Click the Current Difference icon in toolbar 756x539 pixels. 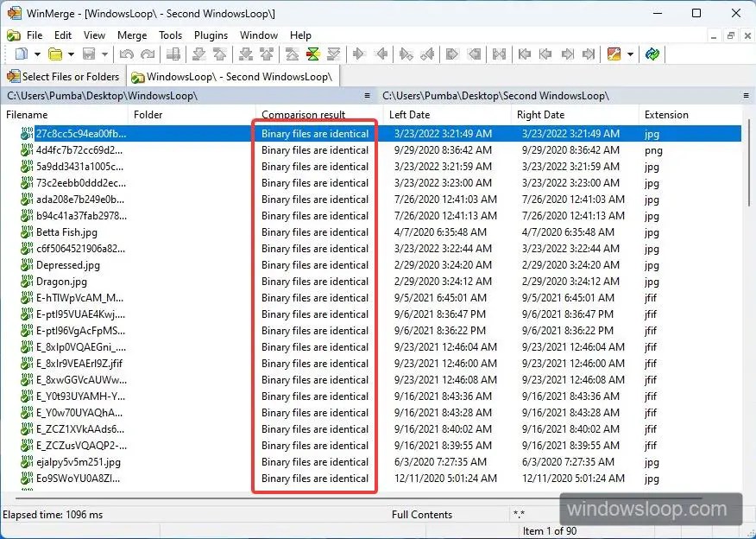click(x=313, y=54)
